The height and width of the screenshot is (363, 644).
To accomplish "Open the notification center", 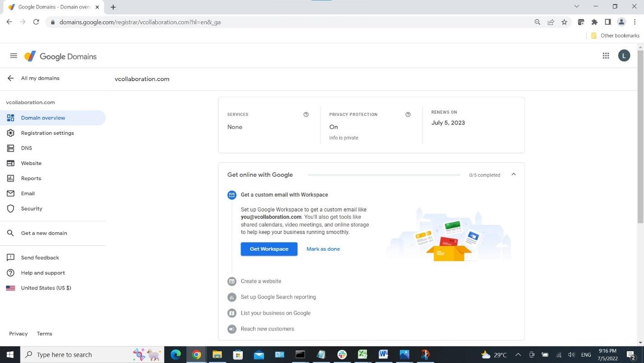I will (631, 355).
